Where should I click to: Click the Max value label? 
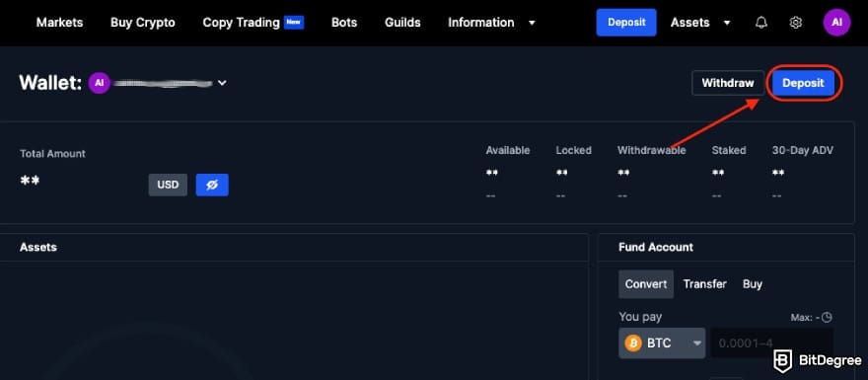coord(805,318)
